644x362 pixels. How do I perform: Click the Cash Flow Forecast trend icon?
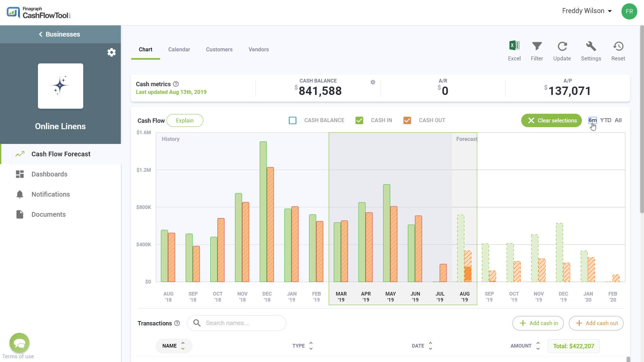pyautogui.click(x=20, y=154)
